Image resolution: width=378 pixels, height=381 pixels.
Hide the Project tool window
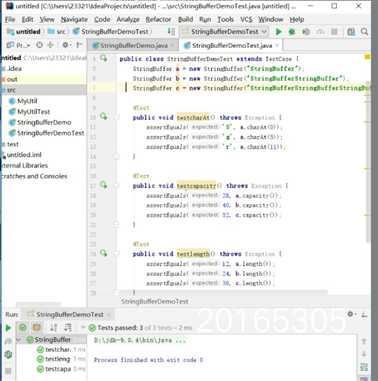(x=79, y=45)
